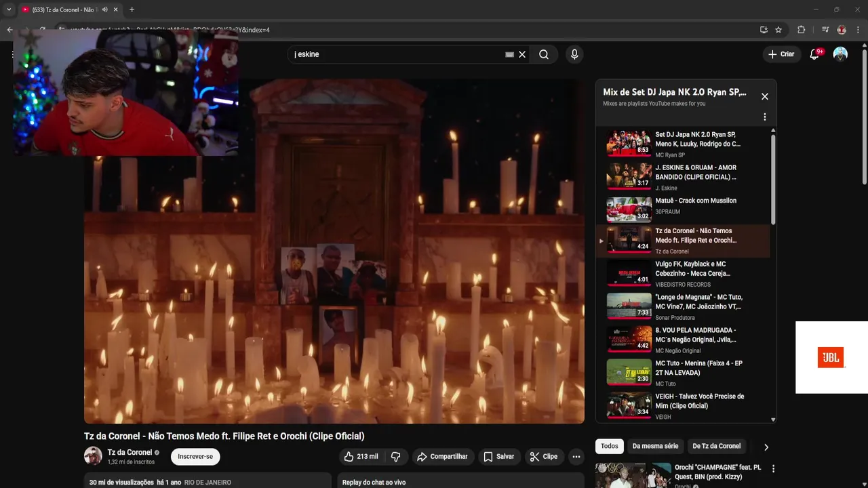Play VEIGH - Talvez Você Precise de Mim item
868x488 pixels.
[x=684, y=406]
